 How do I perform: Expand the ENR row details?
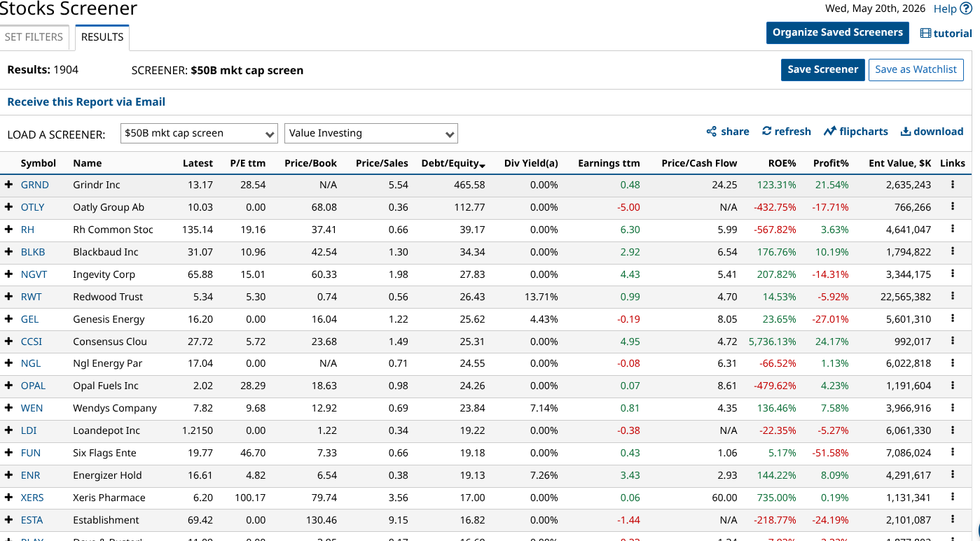[x=8, y=475]
